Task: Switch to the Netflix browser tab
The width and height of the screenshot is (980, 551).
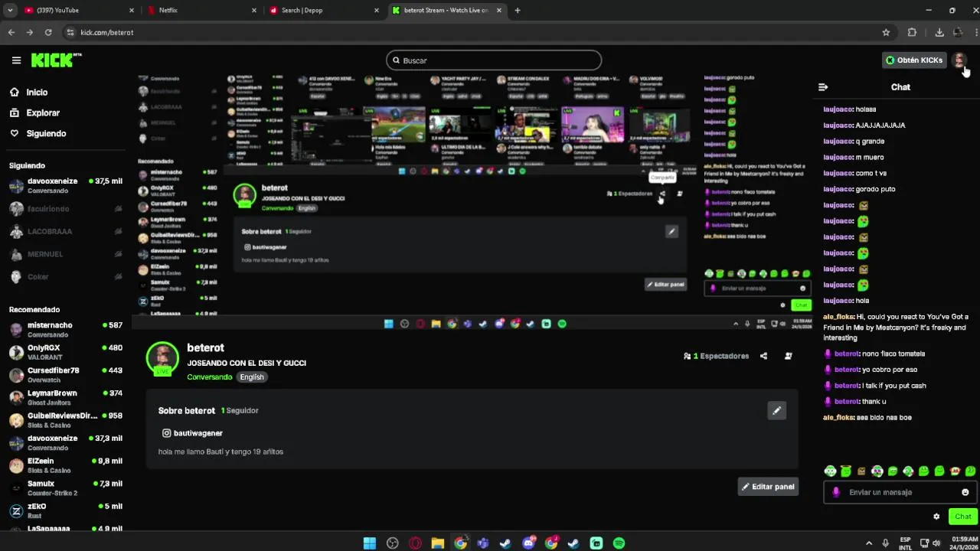Action: [x=201, y=10]
